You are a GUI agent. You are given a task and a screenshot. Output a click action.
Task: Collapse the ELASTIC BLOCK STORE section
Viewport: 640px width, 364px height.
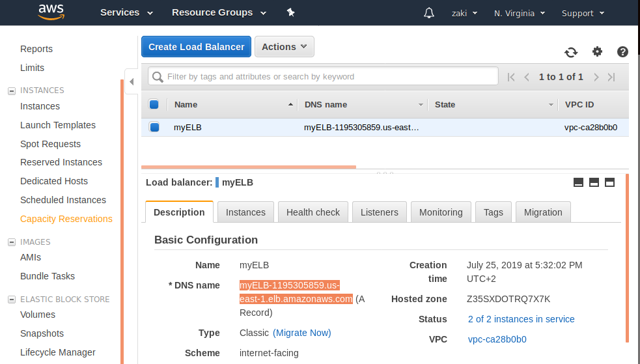(11, 300)
